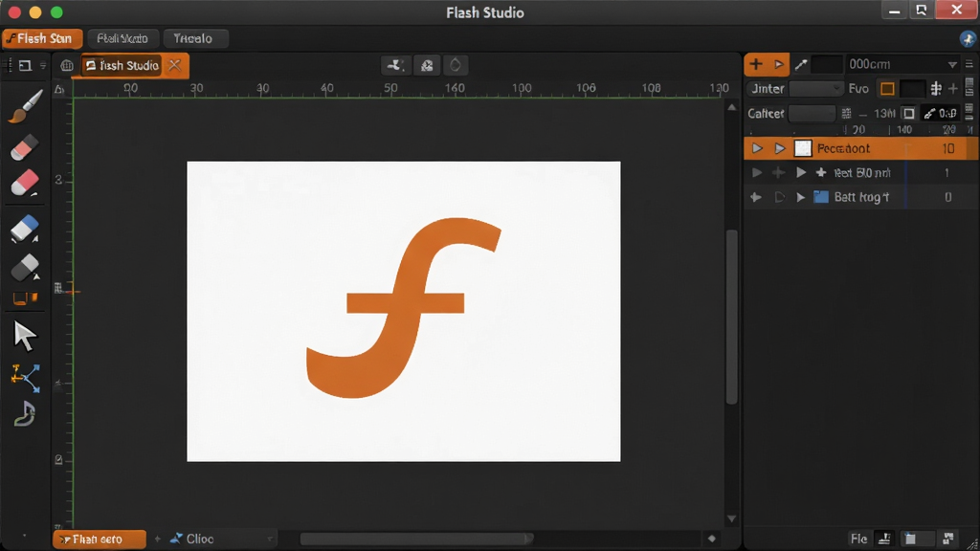Image resolution: width=980 pixels, height=551 pixels.
Task: Pick the eyedropper tool in the right panel
Action: click(x=801, y=64)
